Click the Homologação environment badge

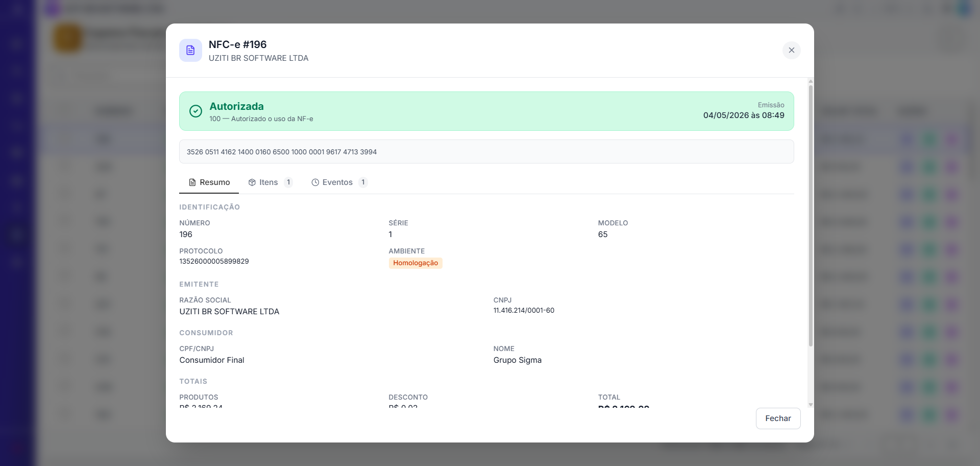pos(415,263)
